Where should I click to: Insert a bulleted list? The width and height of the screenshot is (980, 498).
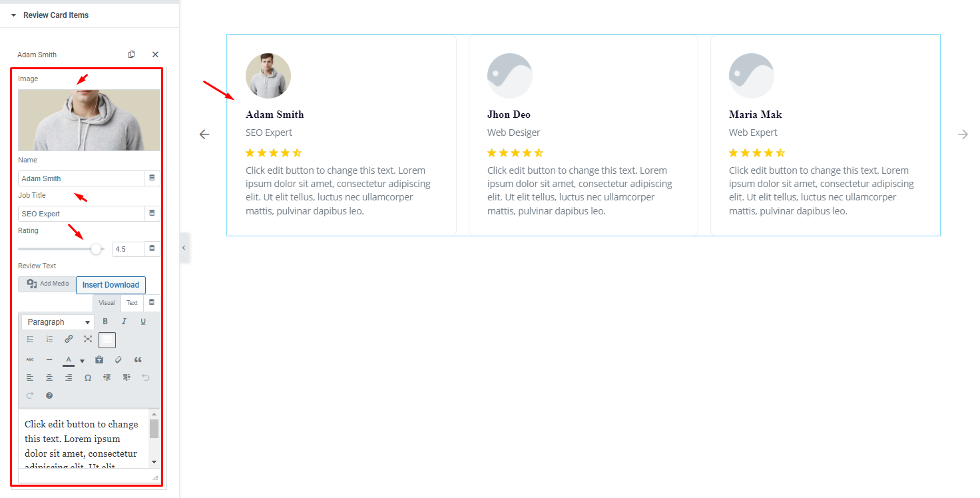(30, 340)
